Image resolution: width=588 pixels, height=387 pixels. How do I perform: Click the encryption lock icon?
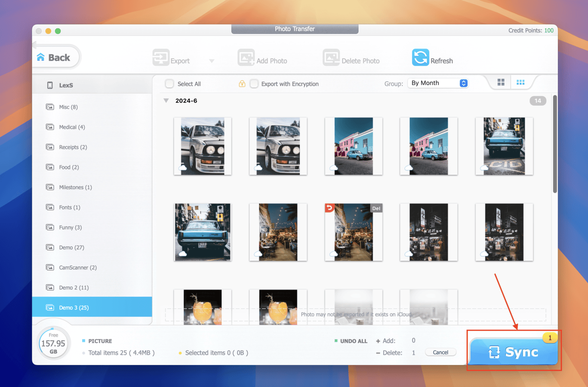point(242,84)
